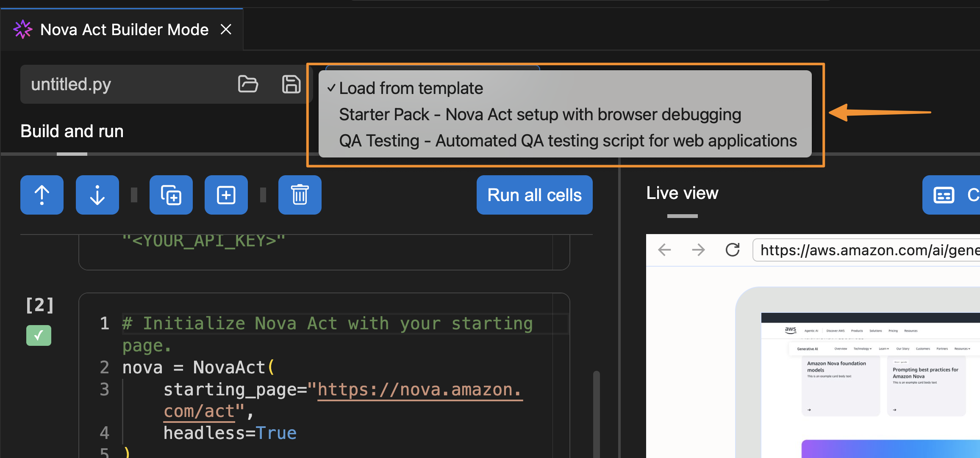The image size is (980, 458).
Task: Click the save file floppy icon
Action: click(291, 84)
